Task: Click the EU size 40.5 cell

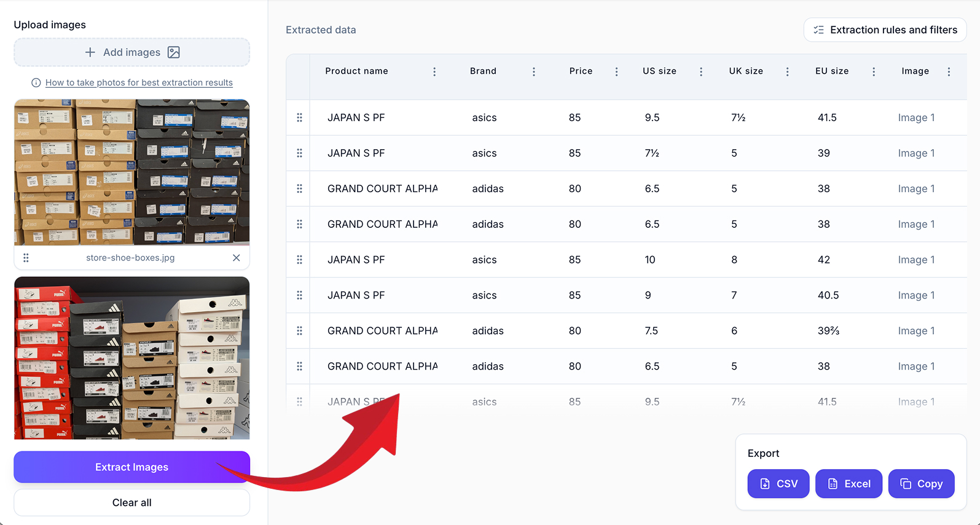Action: (828, 295)
